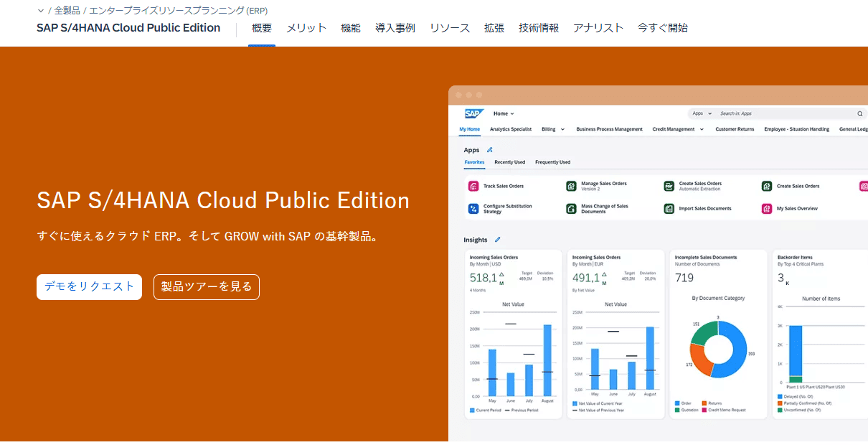Switch to the メリット tab
This screenshot has height=445, width=868.
(306, 28)
